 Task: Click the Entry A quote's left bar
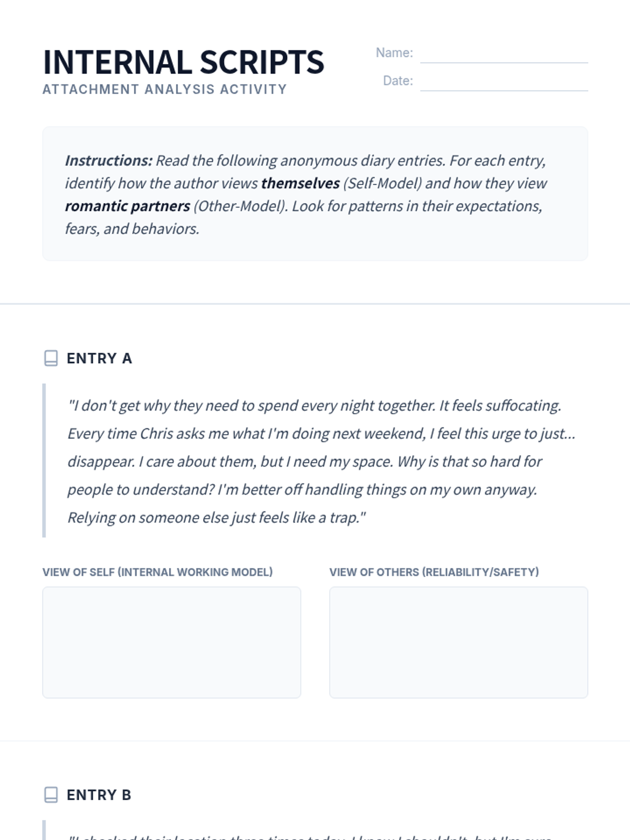click(44, 460)
